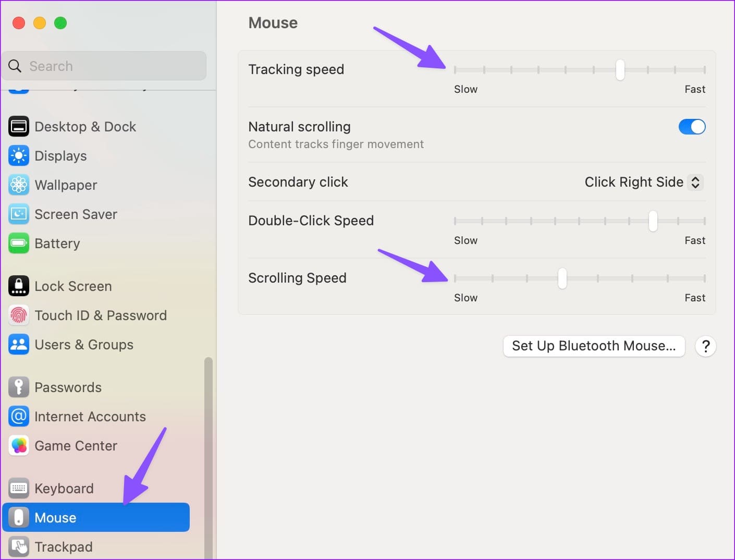The image size is (735, 560).
Task: Click the Passwords key icon
Action: 19,387
